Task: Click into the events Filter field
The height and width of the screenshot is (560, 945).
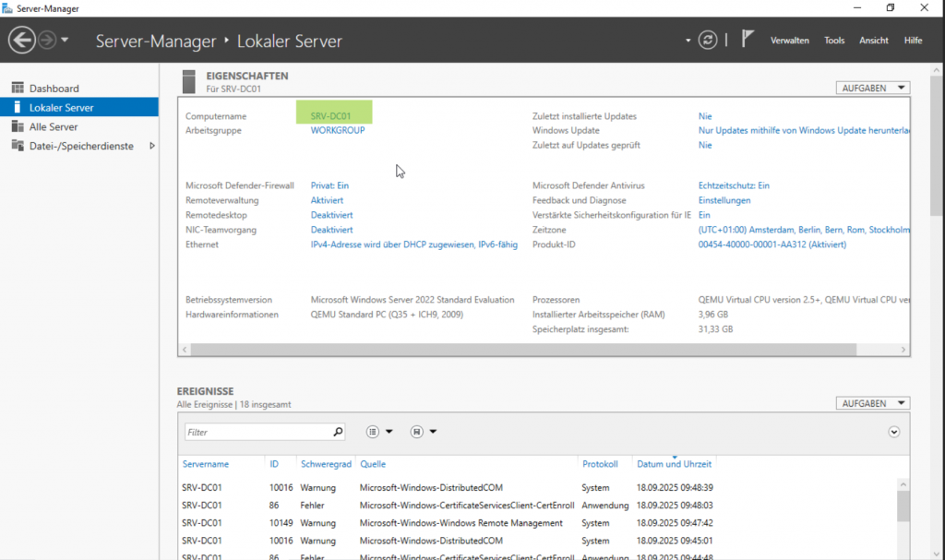Action: point(257,432)
